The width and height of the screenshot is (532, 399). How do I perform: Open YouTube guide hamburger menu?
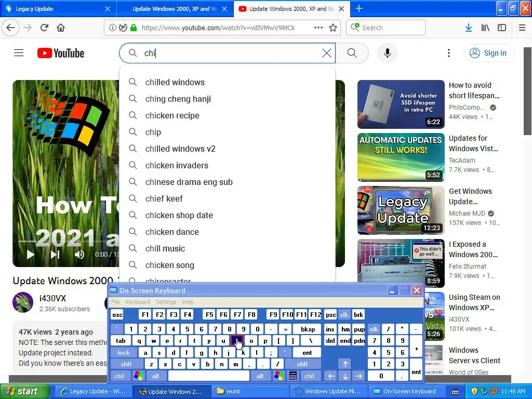pyautogui.click(x=19, y=53)
